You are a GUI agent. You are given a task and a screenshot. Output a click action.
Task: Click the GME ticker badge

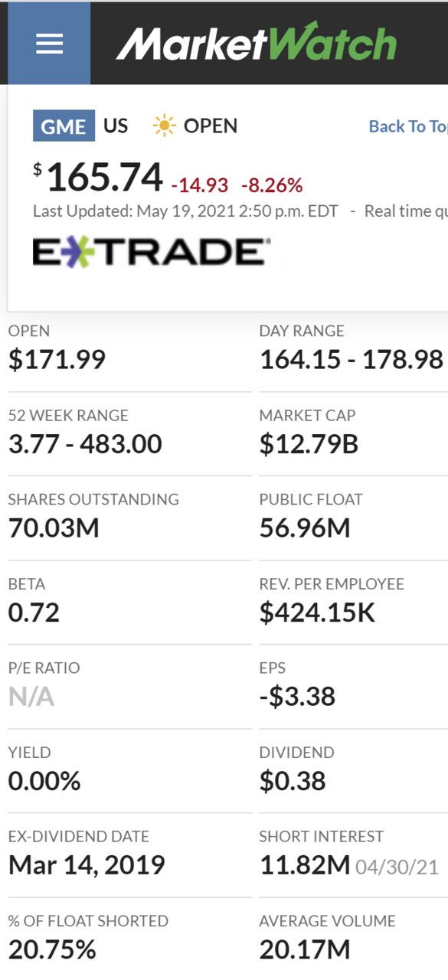pyautogui.click(x=64, y=126)
